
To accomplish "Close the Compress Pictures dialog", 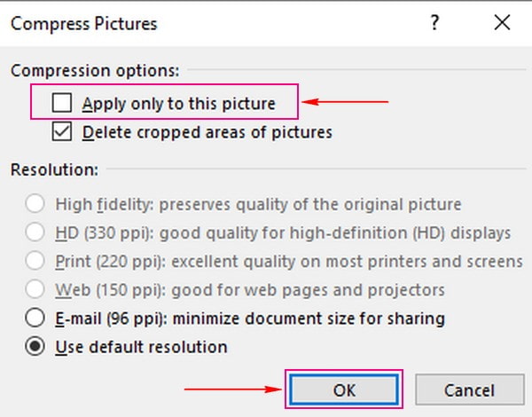I will coord(503,24).
